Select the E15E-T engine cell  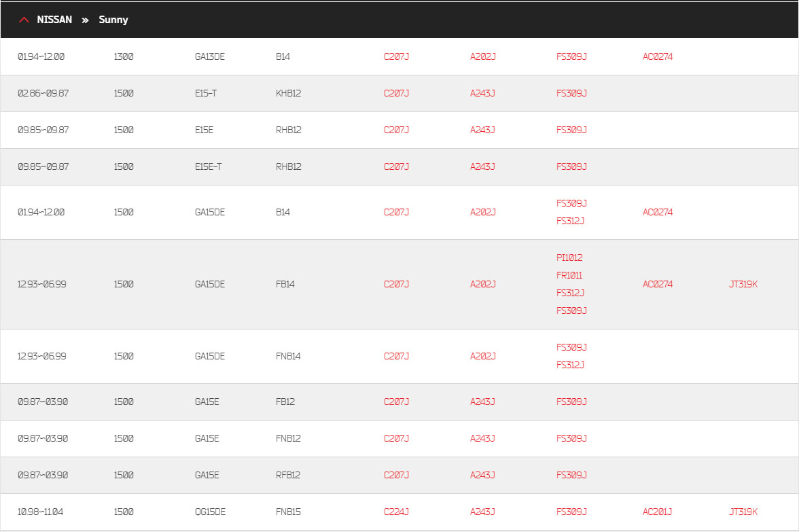coord(208,166)
